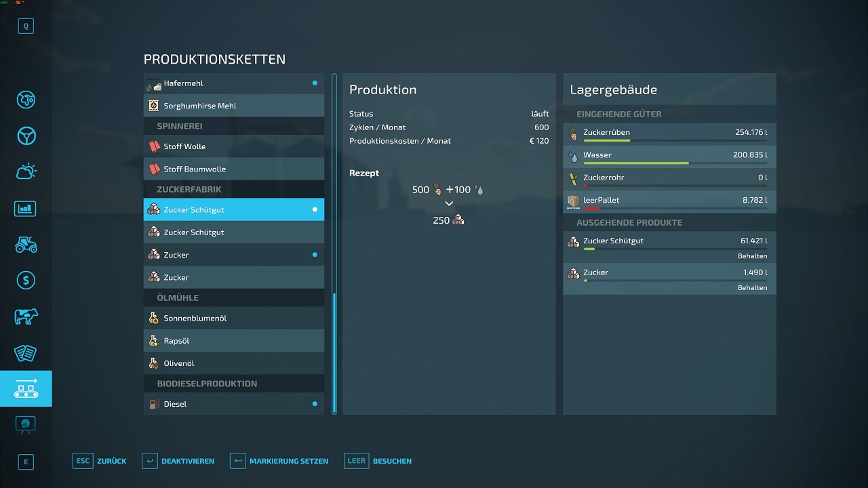Click the tractor garage icon

26,244
